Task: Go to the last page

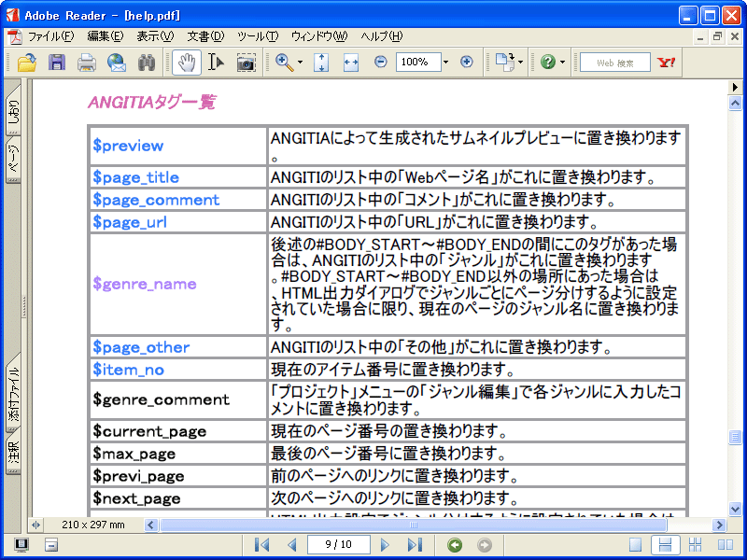Action: pyautogui.click(x=415, y=544)
